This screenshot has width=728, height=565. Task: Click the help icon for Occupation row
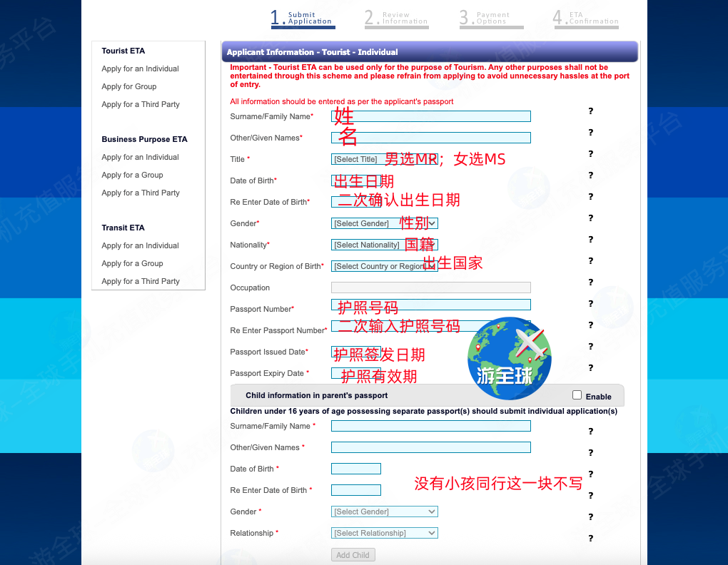coord(591,282)
